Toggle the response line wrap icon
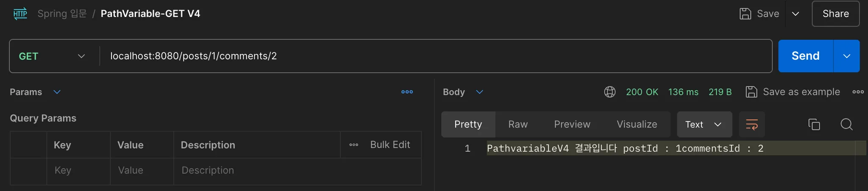Image resolution: width=868 pixels, height=191 pixels. (x=751, y=125)
